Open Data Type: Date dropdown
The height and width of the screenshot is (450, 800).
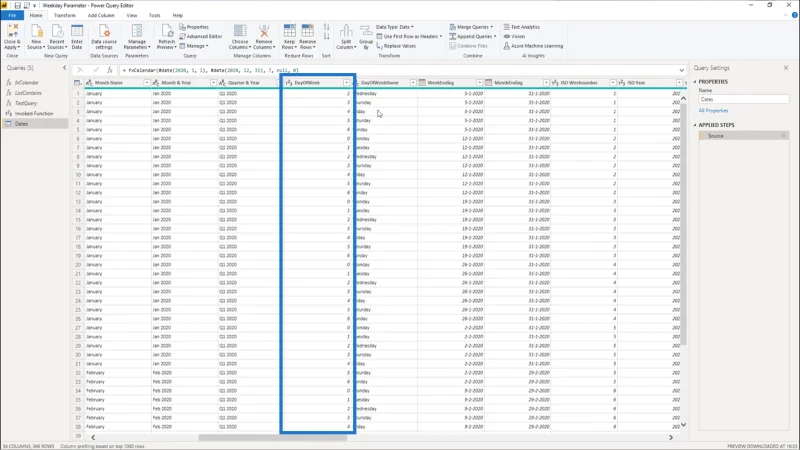point(395,27)
